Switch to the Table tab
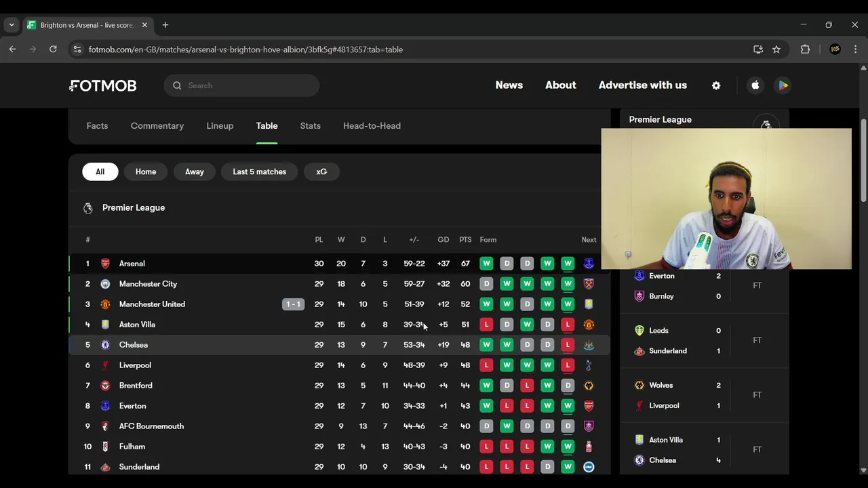868x488 pixels. (x=267, y=126)
